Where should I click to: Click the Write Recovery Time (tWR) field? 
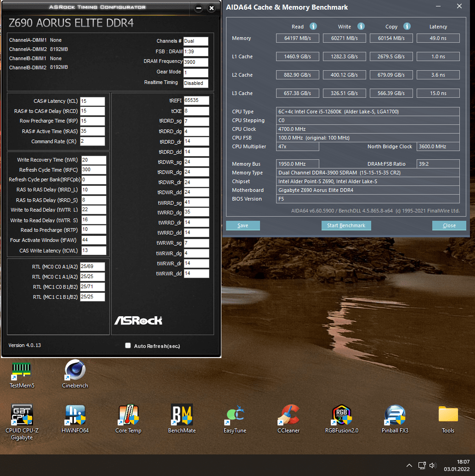pyautogui.click(x=94, y=160)
